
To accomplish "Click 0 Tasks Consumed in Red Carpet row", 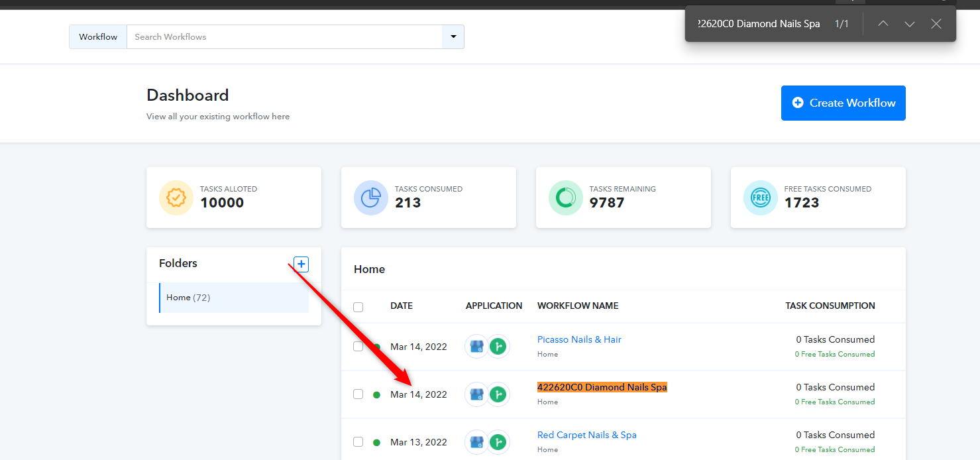I will coord(836,435).
